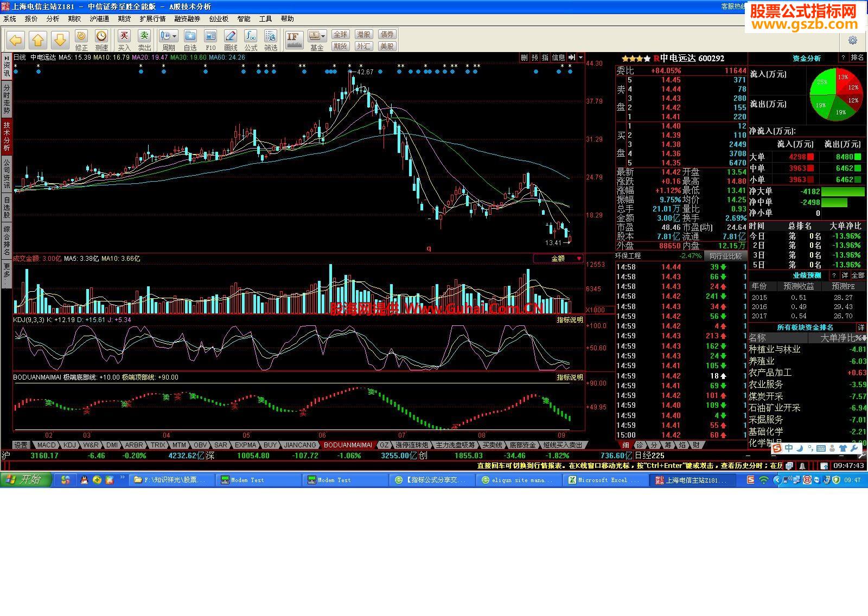Open the Microsoft Excel taskbar item
868x616 pixels.
[605, 480]
